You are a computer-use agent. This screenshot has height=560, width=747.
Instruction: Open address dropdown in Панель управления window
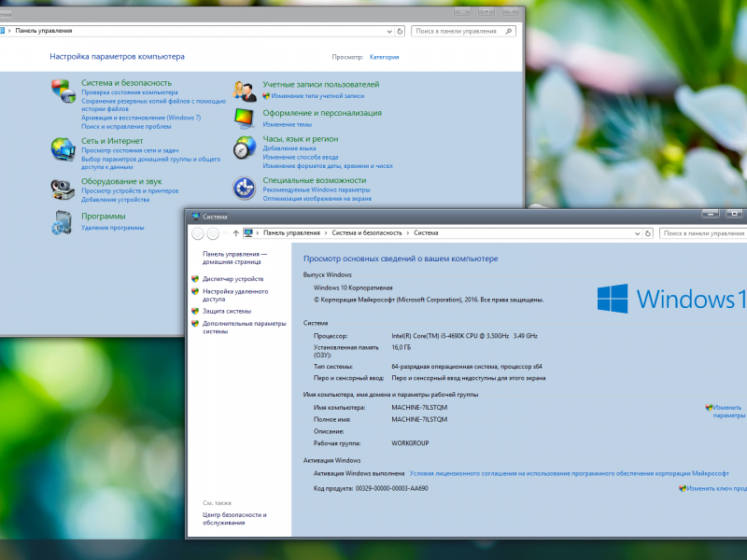[x=389, y=32]
